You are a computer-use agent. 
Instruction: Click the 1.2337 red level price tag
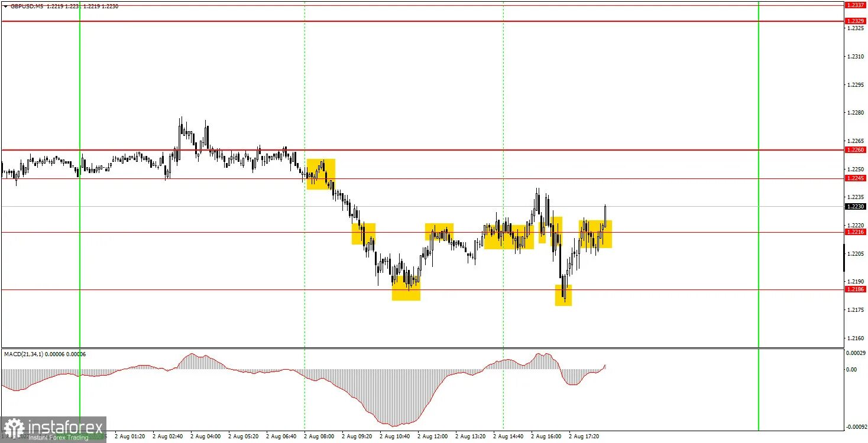[855, 5]
